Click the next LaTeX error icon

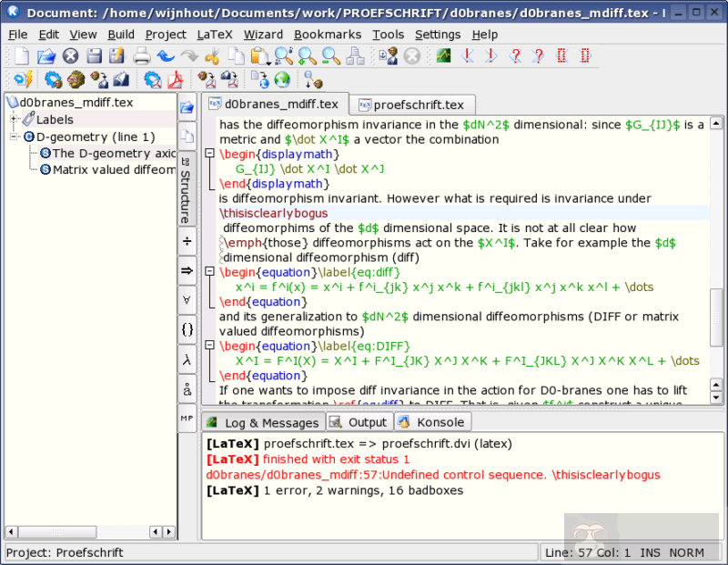click(491, 56)
